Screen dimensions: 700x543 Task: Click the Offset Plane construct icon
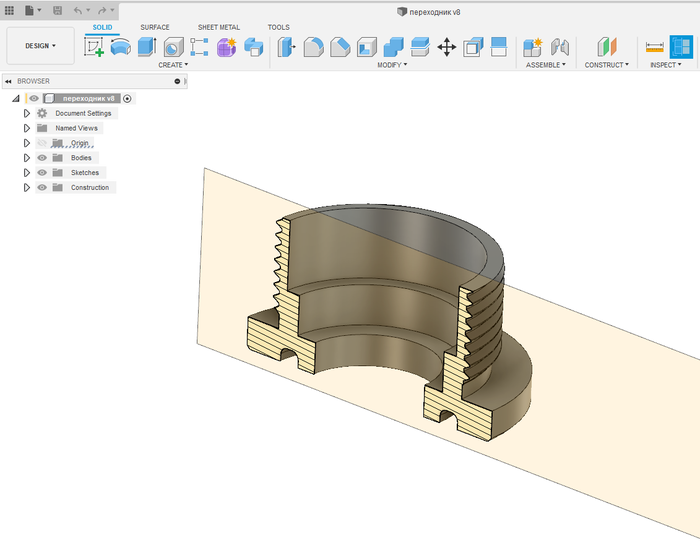(607, 47)
